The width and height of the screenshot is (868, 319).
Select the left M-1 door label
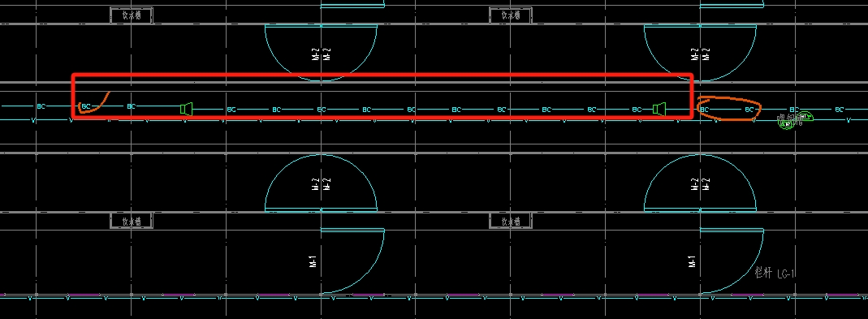point(313,261)
